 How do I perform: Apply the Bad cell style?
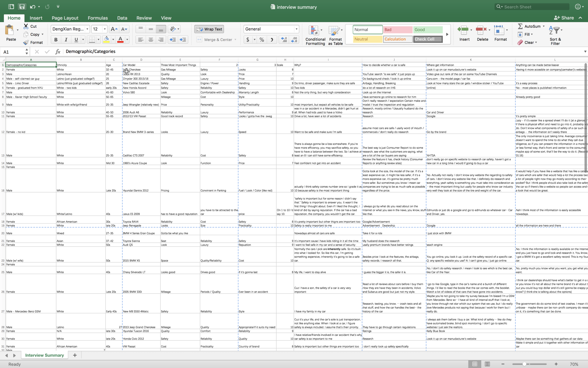click(398, 30)
